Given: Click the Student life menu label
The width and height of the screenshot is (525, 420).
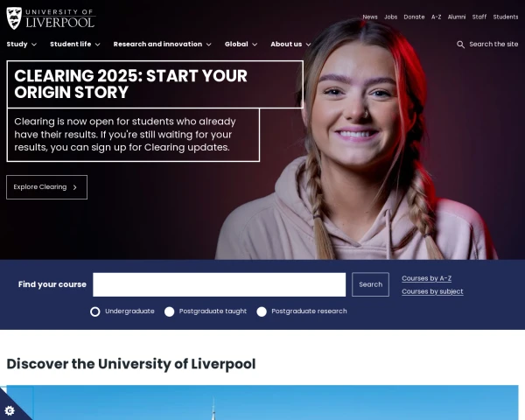Looking at the screenshot, I should pyautogui.click(x=71, y=45).
